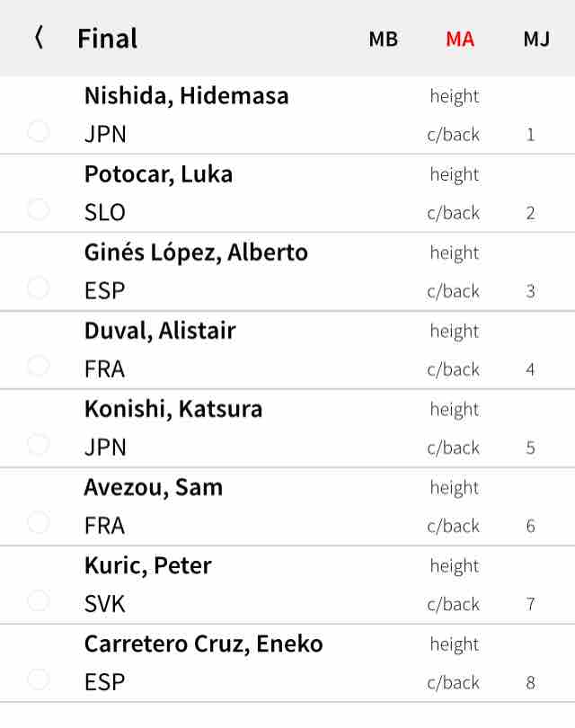Viewport: 575px width, 728px height.
Task: Select the MA category tab
Action: 460,39
